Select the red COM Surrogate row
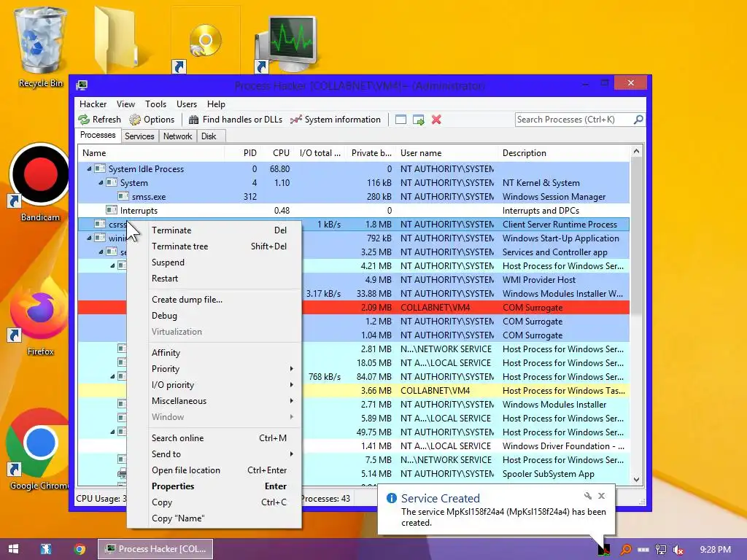747x560 pixels. [465, 308]
